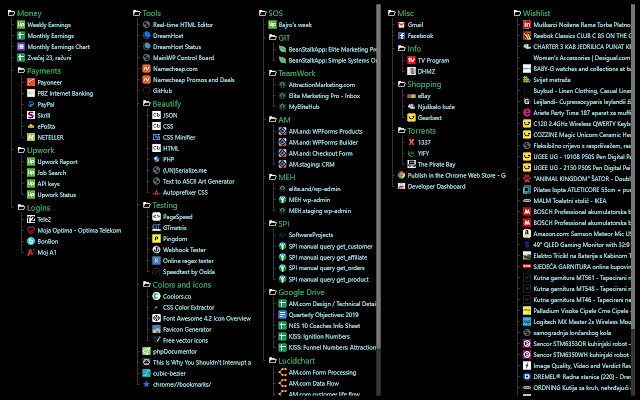The image size is (640, 400).
Task: Click the PayPal favicon
Action: (31, 104)
